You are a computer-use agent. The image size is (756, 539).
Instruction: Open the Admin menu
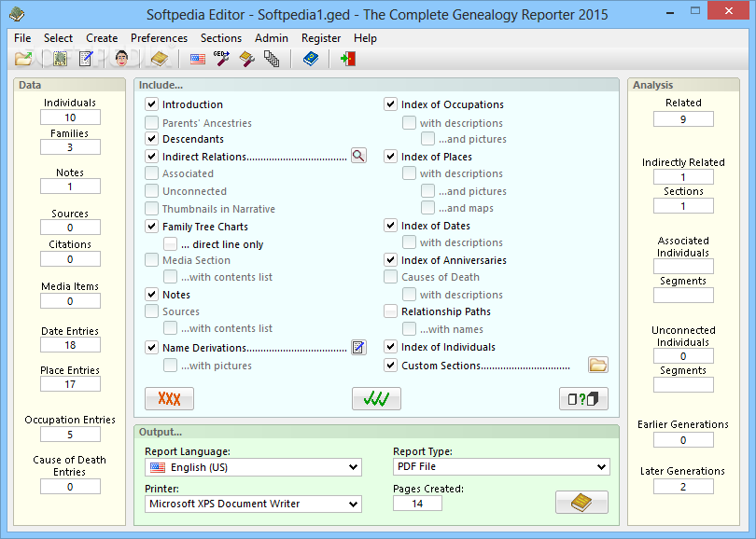[x=272, y=38]
